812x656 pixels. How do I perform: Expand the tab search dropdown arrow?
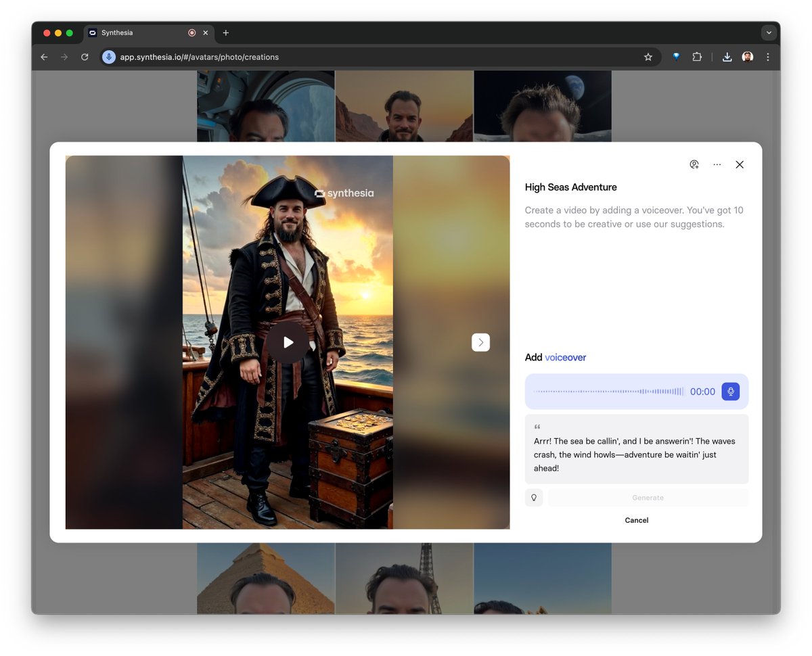click(768, 32)
